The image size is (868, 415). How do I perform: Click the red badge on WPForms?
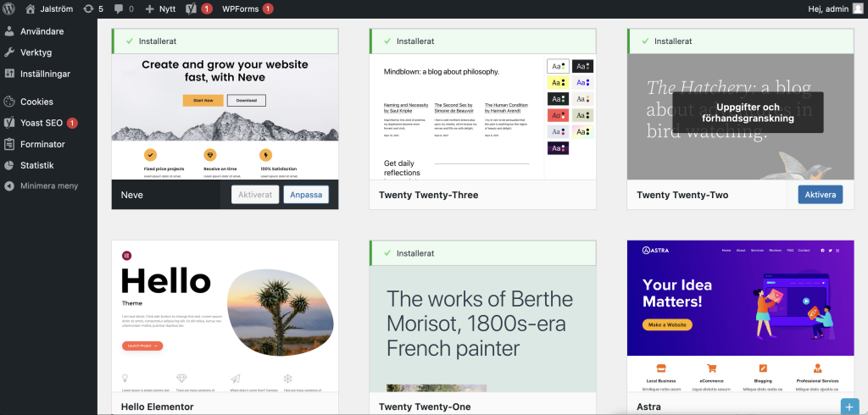point(268,8)
